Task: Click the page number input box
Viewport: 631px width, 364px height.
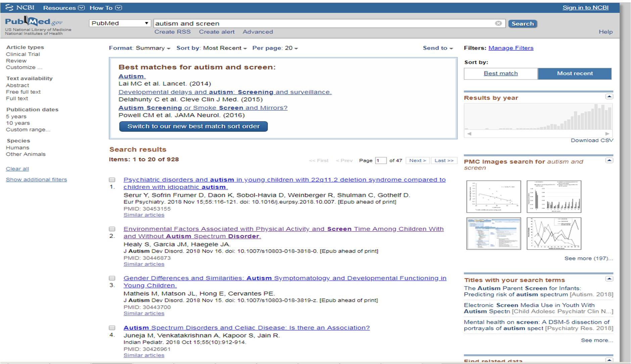Action: click(x=381, y=161)
